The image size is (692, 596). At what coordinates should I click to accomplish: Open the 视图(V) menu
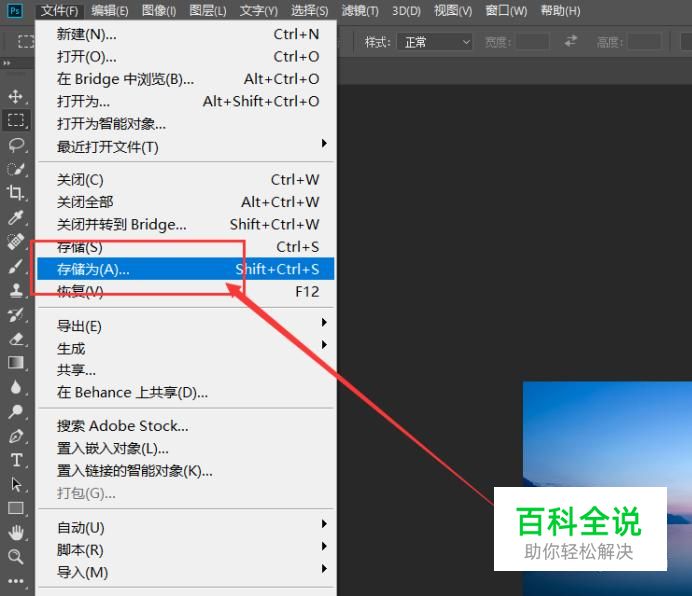pos(453,11)
